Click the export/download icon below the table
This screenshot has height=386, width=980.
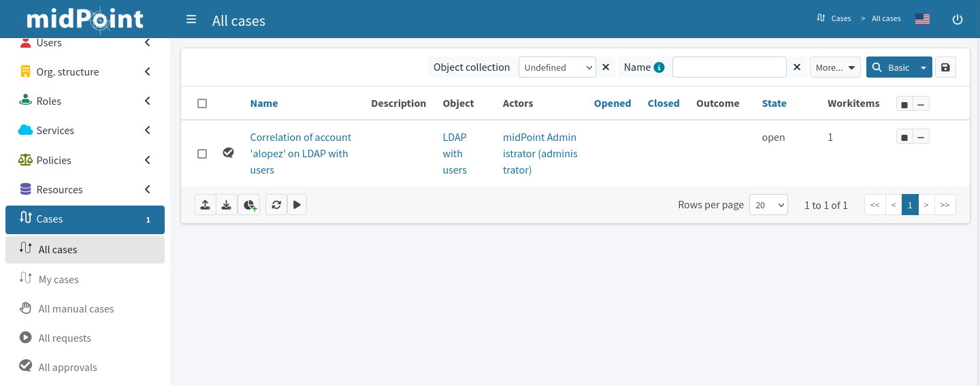point(227,205)
